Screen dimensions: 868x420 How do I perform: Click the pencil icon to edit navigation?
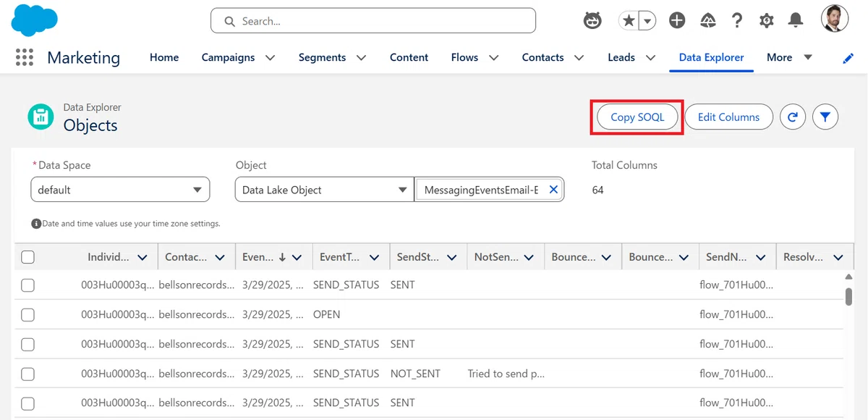(848, 59)
